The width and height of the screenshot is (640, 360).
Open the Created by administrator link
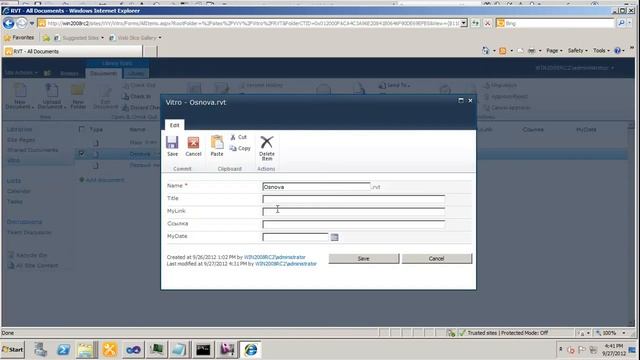click(x=274, y=257)
